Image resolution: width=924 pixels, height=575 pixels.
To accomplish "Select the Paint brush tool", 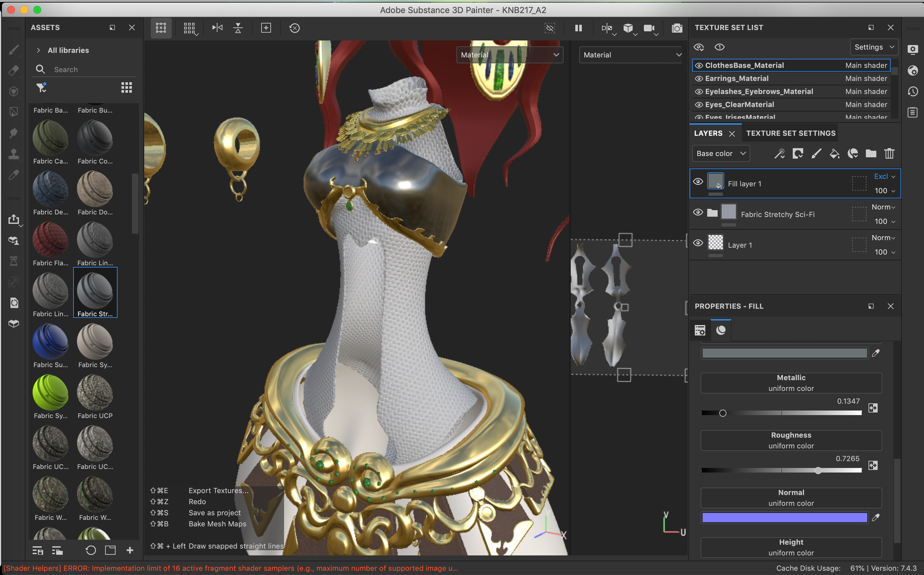I will pos(14,50).
